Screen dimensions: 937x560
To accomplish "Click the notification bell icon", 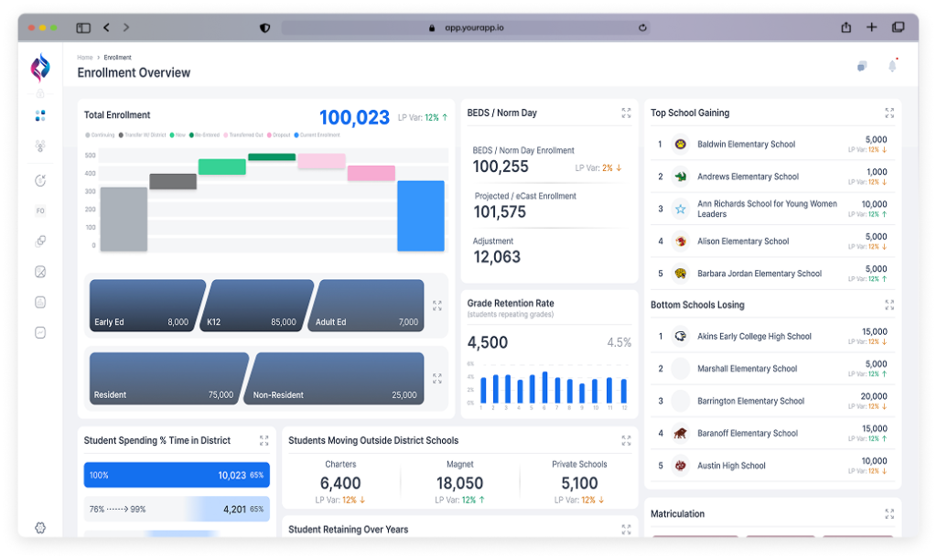I will [x=892, y=66].
